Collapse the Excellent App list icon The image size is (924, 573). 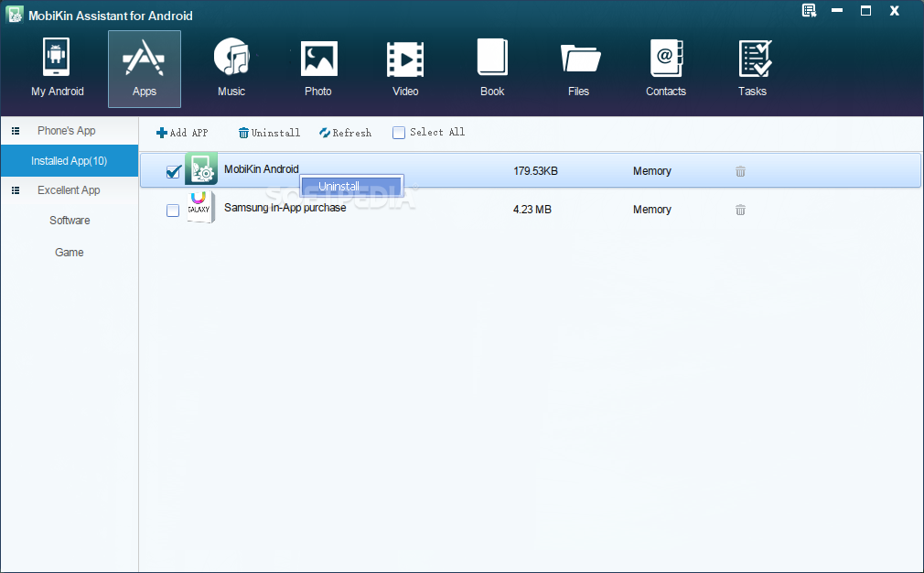[16, 190]
